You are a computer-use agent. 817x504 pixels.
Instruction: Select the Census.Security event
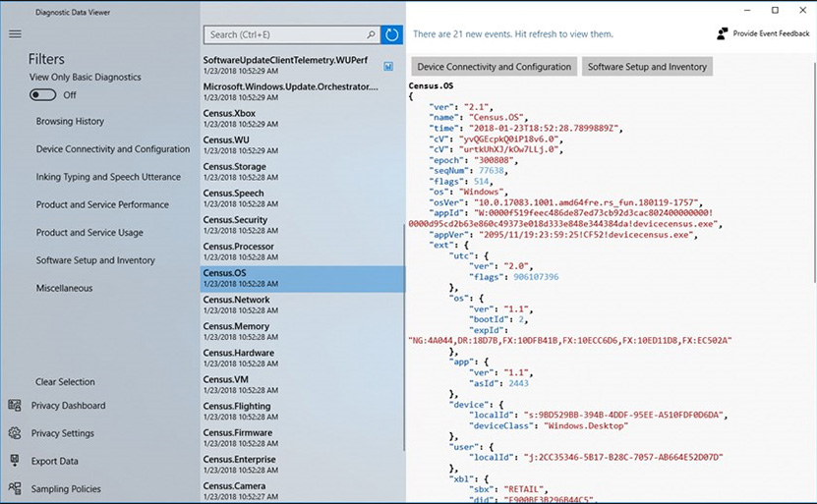coord(302,224)
